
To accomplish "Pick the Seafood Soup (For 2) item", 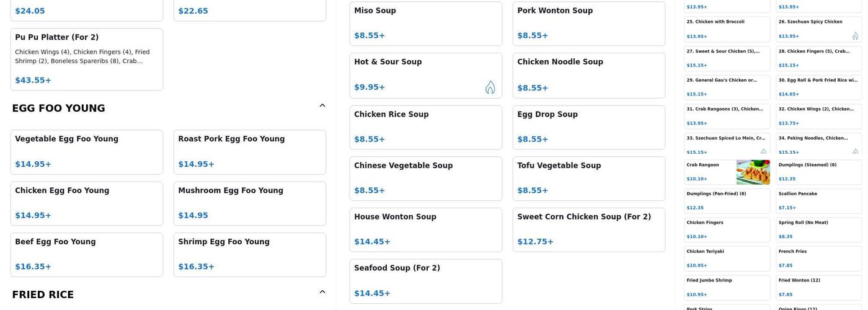I will (425, 281).
